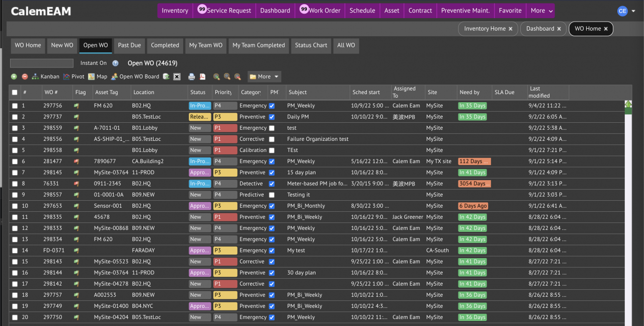
Task: Click the magnifier icon with green plus
Action: coord(216,77)
